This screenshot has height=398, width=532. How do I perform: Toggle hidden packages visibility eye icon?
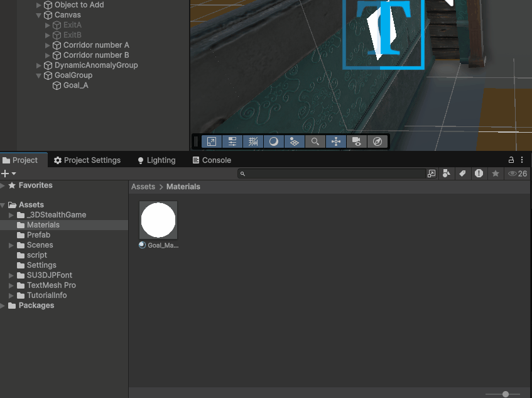coord(517,174)
